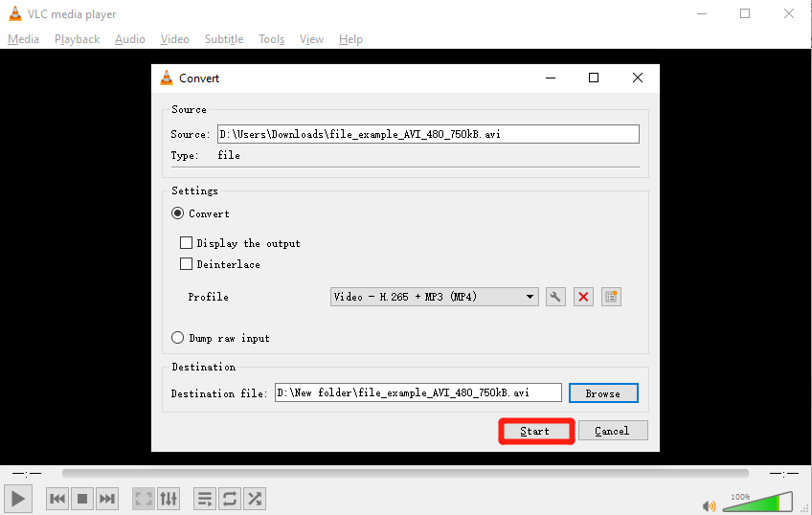812x515 pixels.
Task: Open the Playback menu
Action: 78,39
